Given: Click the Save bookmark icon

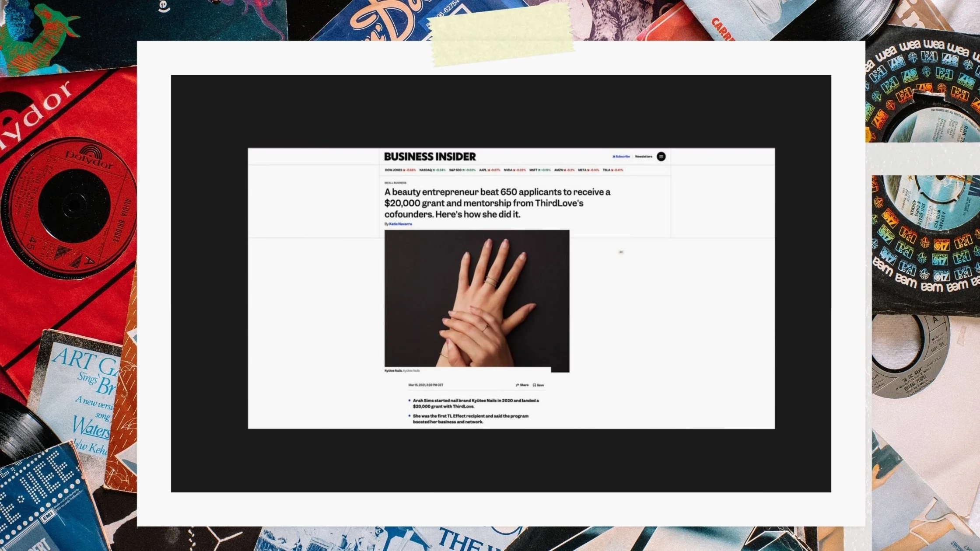Looking at the screenshot, I should coord(534,385).
